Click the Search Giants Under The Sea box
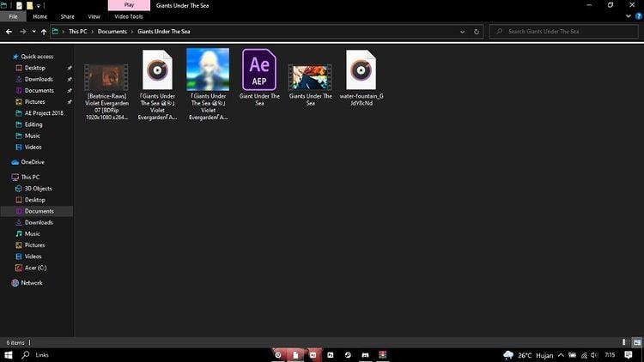Screen dimensions: 644x362 pyautogui.click(x=563, y=32)
